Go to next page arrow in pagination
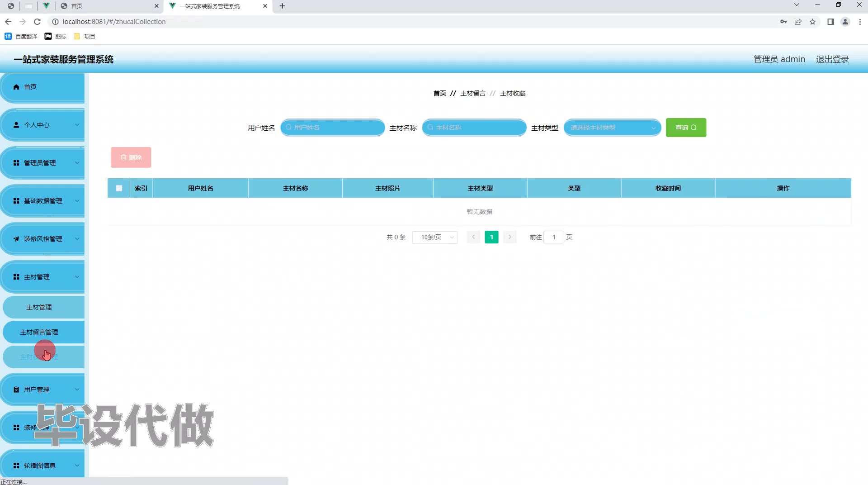868x485 pixels. [510, 237]
